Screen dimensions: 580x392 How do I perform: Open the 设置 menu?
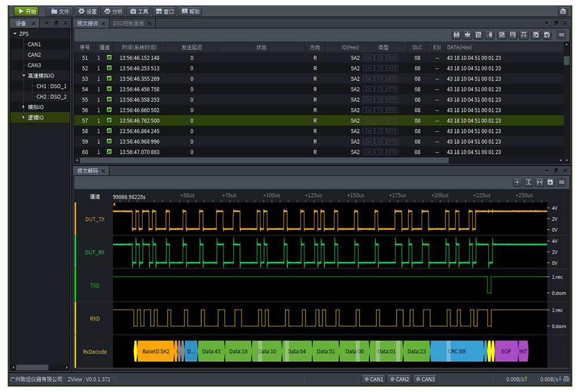point(88,12)
